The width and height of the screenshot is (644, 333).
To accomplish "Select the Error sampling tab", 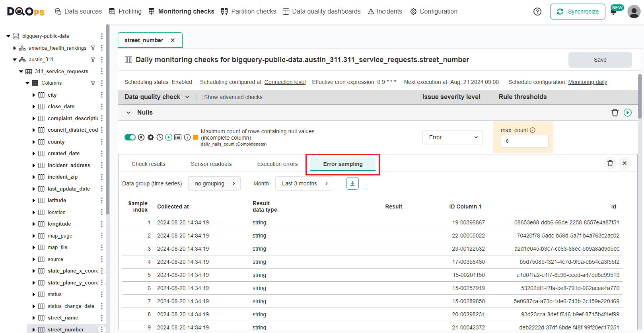I will coord(343,164).
